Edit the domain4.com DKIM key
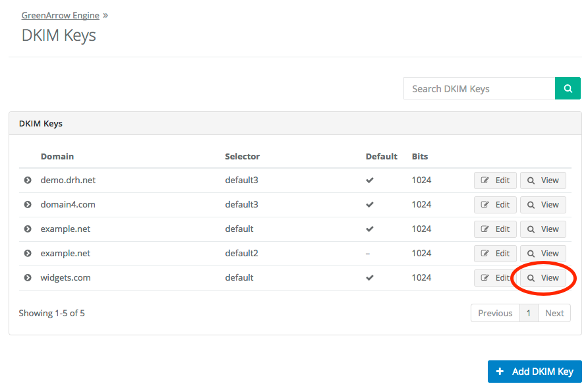This screenshot has width=588, height=390. (x=495, y=205)
